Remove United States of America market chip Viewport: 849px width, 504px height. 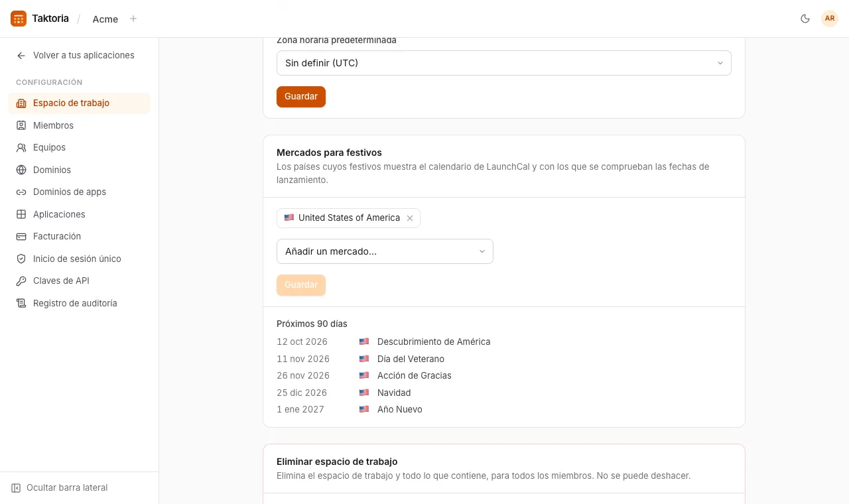point(410,218)
